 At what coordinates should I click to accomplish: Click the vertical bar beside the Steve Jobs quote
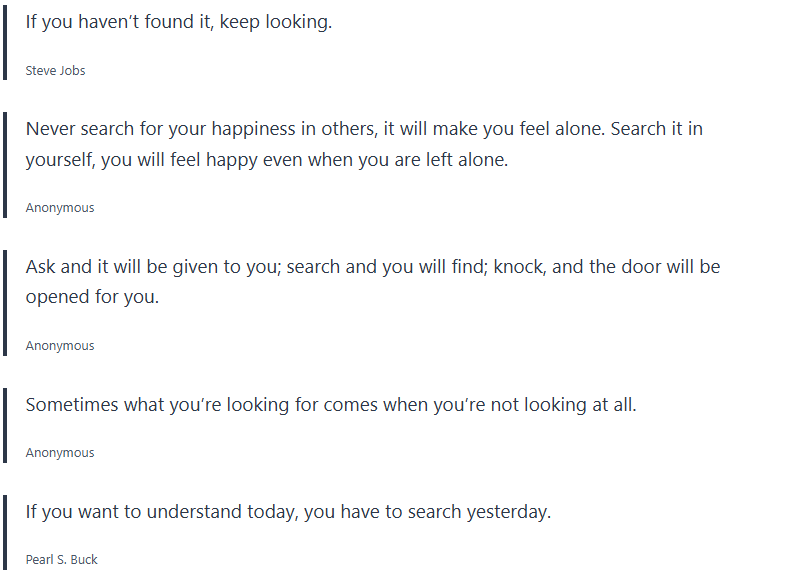[5, 41]
